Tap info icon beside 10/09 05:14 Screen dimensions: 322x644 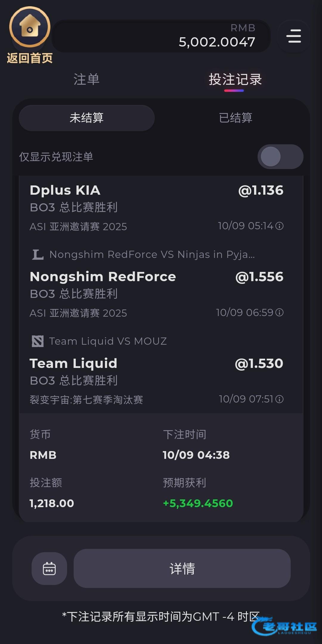(x=279, y=226)
